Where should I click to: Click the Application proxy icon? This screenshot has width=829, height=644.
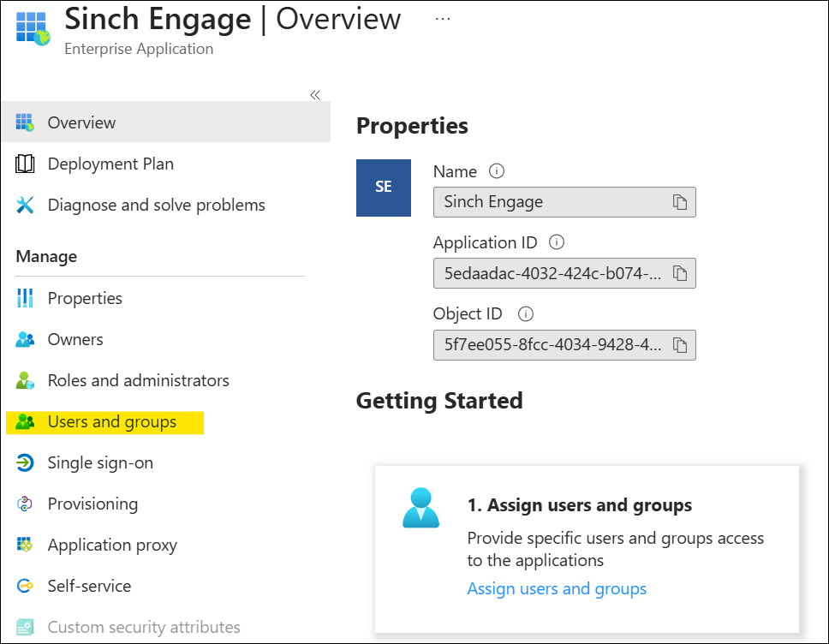(24, 545)
